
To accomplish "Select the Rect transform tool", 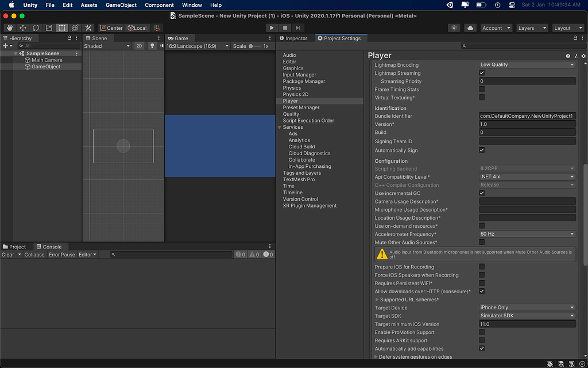I will point(61,28).
